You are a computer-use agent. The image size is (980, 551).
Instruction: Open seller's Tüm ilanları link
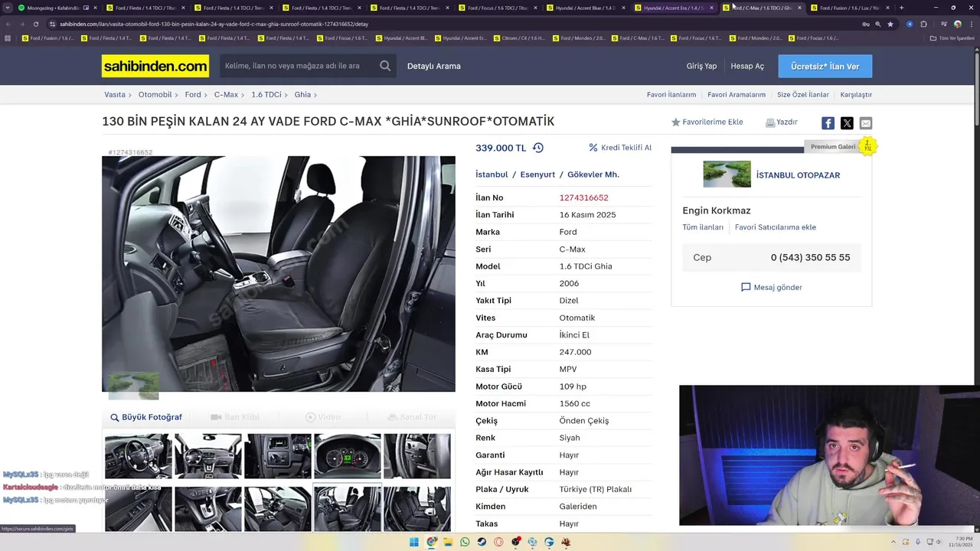click(x=703, y=227)
